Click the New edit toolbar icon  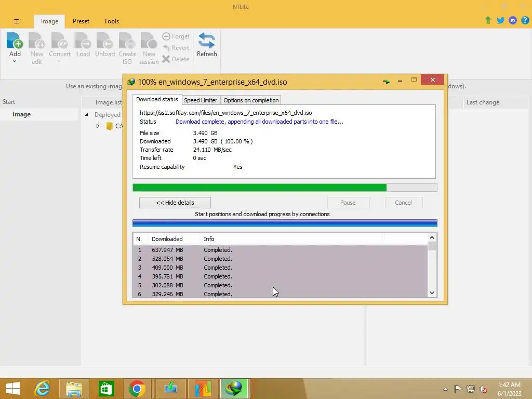[x=37, y=41]
